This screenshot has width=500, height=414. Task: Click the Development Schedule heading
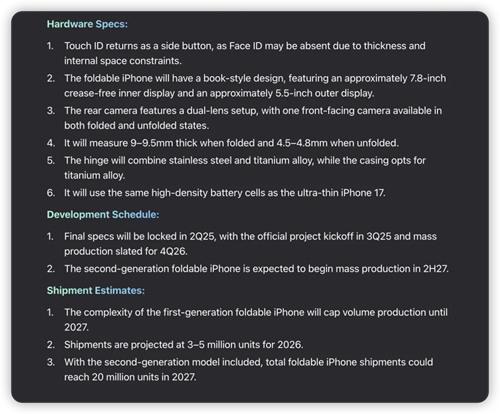[103, 214]
